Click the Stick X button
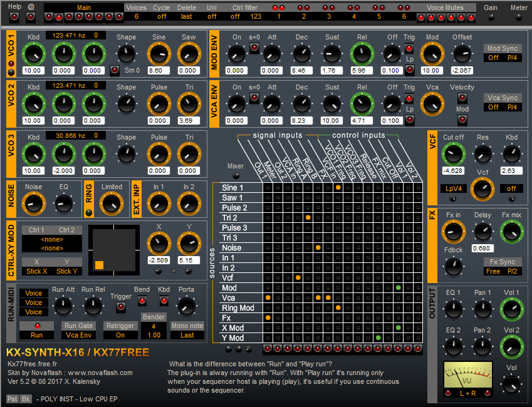The image size is (532, 407). pyautogui.click(x=36, y=271)
